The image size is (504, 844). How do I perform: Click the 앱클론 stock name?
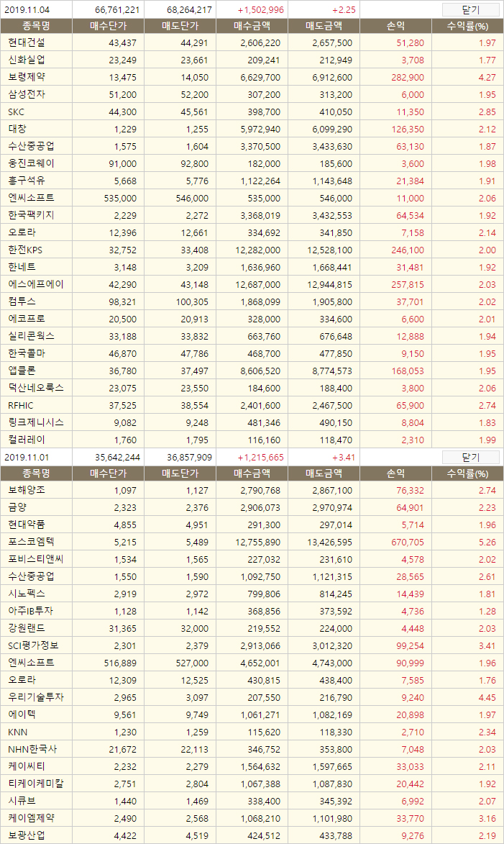point(22,371)
